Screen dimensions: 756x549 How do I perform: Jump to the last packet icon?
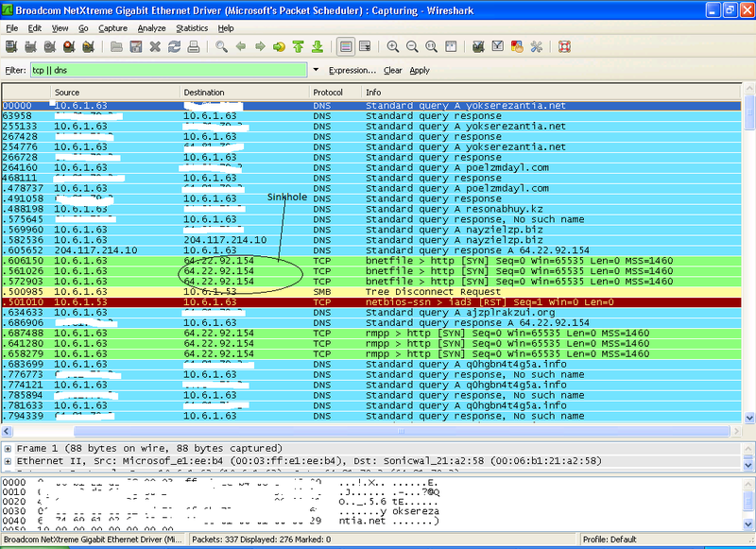pyautogui.click(x=318, y=46)
